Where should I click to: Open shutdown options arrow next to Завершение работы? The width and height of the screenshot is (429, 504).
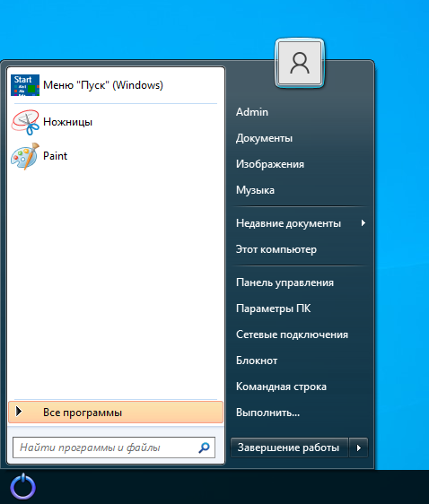359,448
